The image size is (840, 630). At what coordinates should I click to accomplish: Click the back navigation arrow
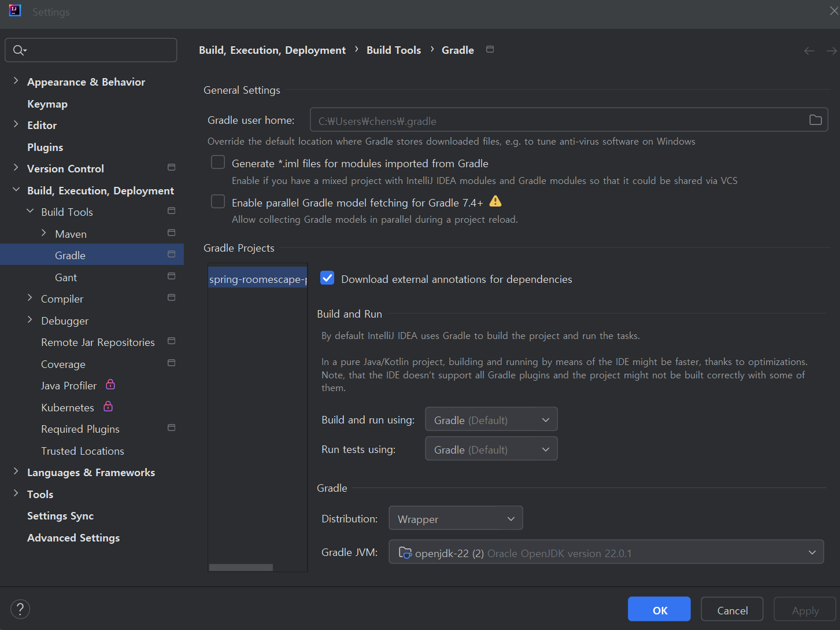pos(809,51)
